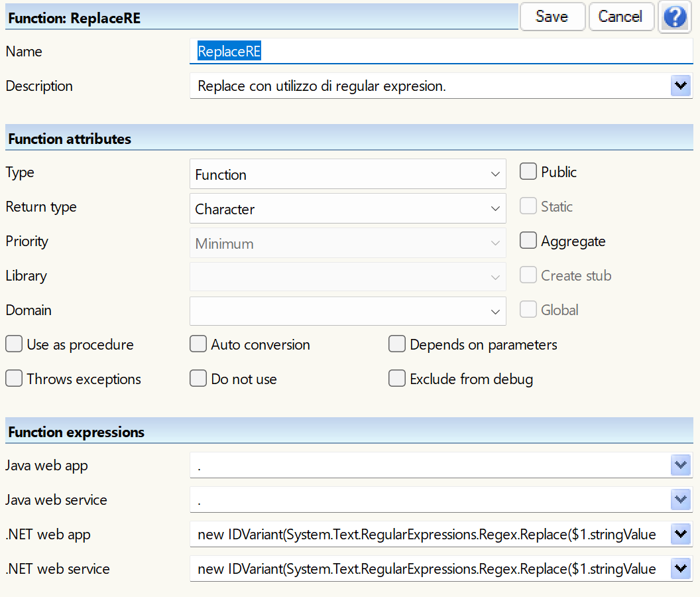Expand the Description field editor arrow
This screenshot has width=700, height=597.
point(681,86)
